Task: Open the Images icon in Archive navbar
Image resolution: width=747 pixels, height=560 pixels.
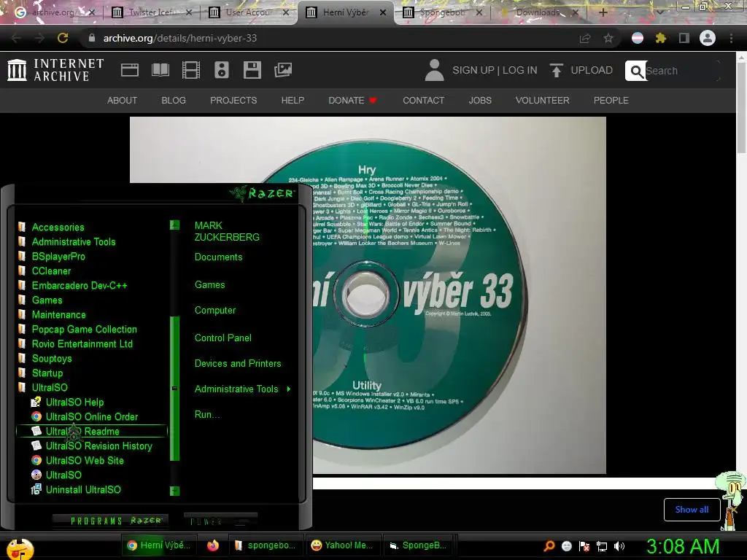Action: click(x=283, y=70)
